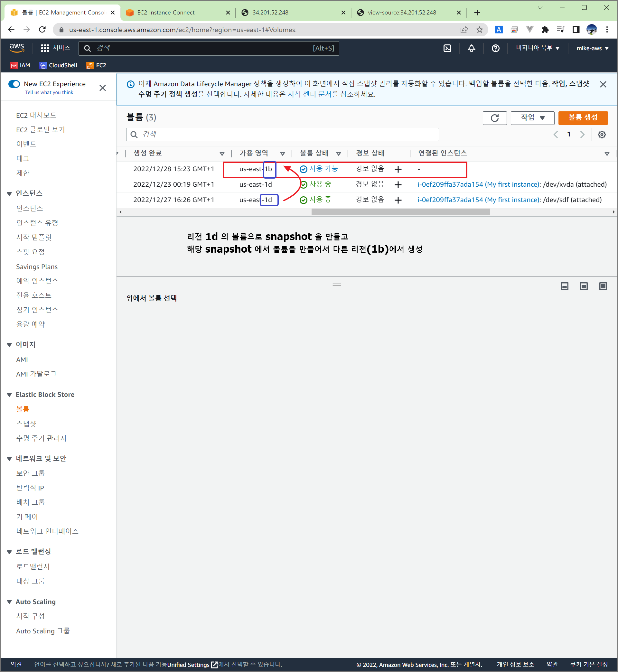Open the help question mark icon
Image resolution: width=618 pixels, height=672 pixels.
pyautogui.click(x=495, y=48)
